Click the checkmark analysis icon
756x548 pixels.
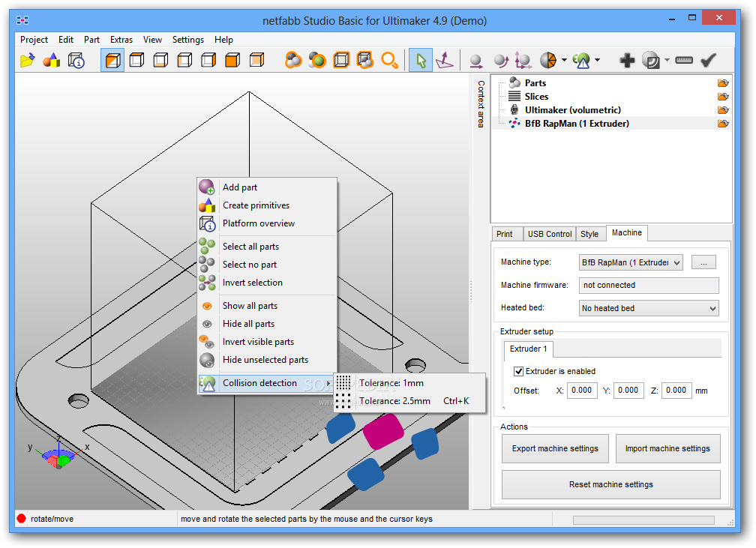[x=708, y=60]
